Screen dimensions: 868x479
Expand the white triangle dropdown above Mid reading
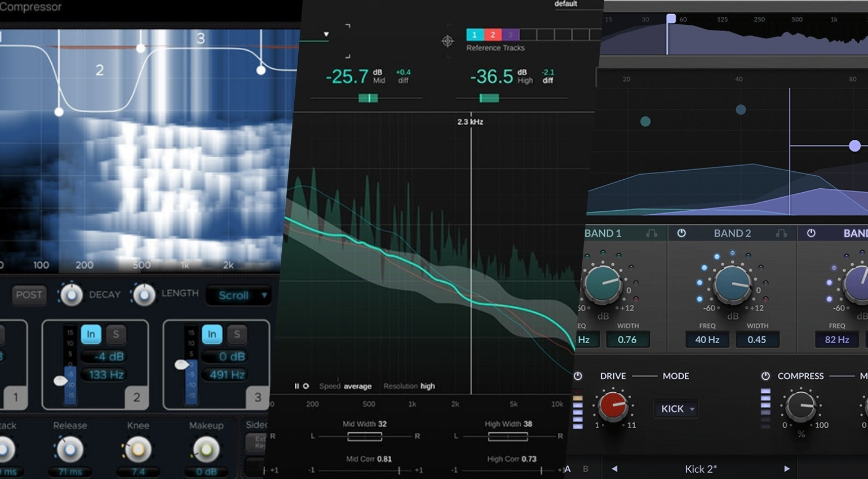point(326,34)
